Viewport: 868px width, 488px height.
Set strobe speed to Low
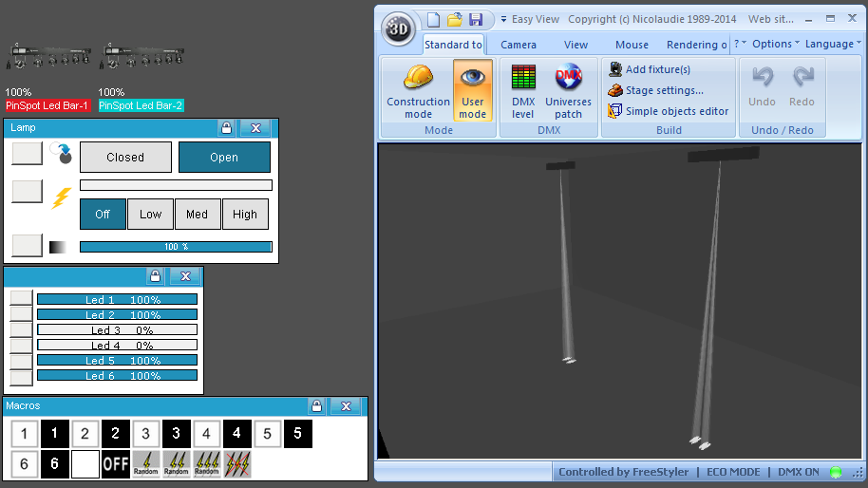(151, 215)
